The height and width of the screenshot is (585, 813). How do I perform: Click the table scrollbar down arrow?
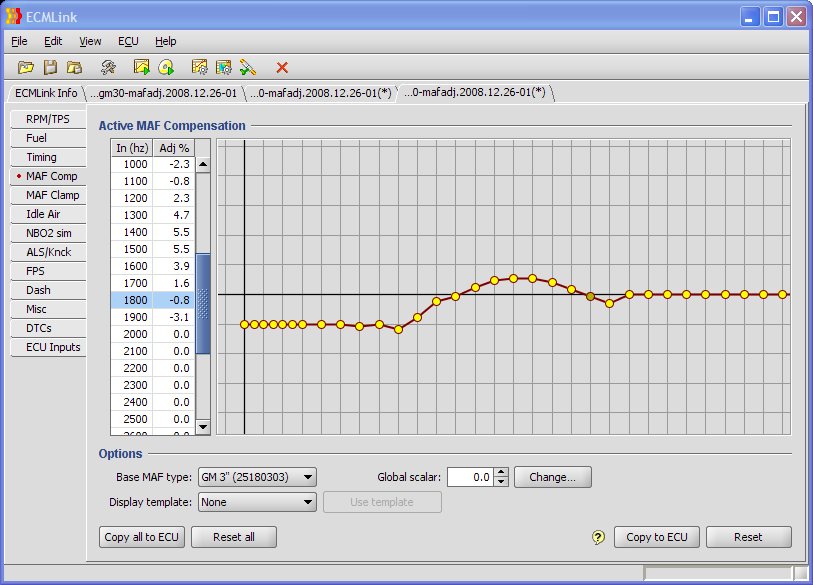[x=203, y=426]
